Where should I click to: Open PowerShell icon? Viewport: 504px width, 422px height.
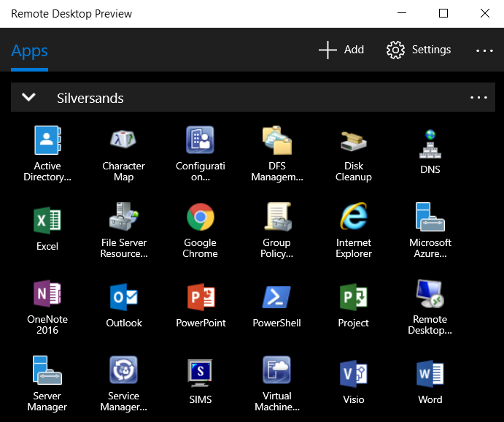coord(276,297)
